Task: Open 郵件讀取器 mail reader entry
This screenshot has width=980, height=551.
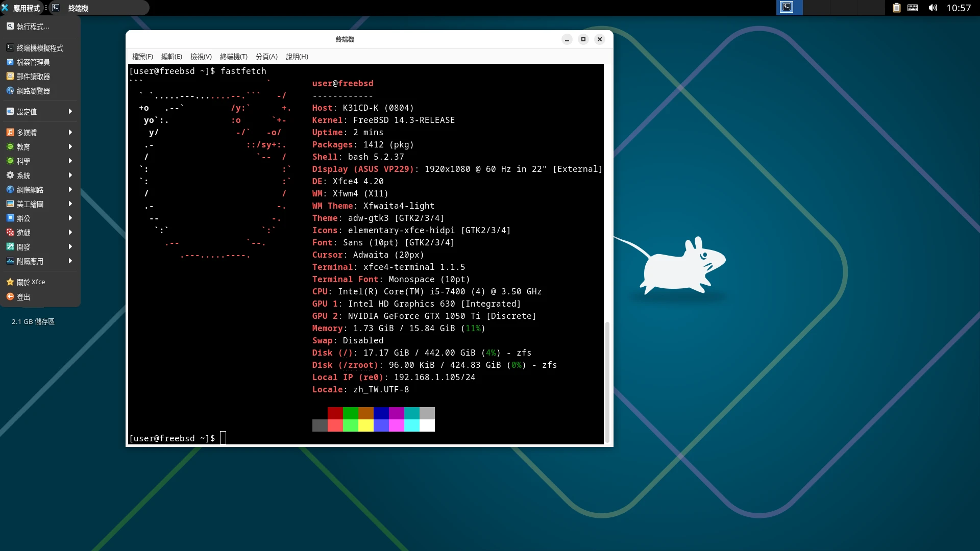Action: [40, 77]
